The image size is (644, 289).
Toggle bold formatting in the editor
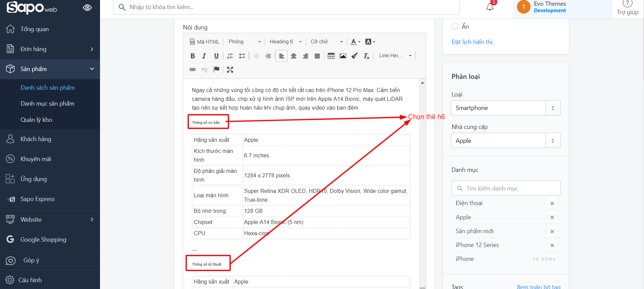[193, 56]
